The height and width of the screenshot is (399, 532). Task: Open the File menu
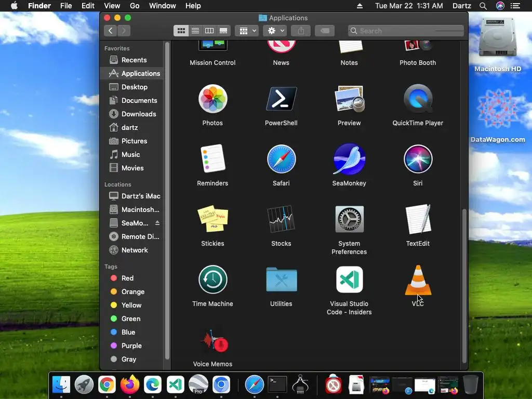point(66,6)
